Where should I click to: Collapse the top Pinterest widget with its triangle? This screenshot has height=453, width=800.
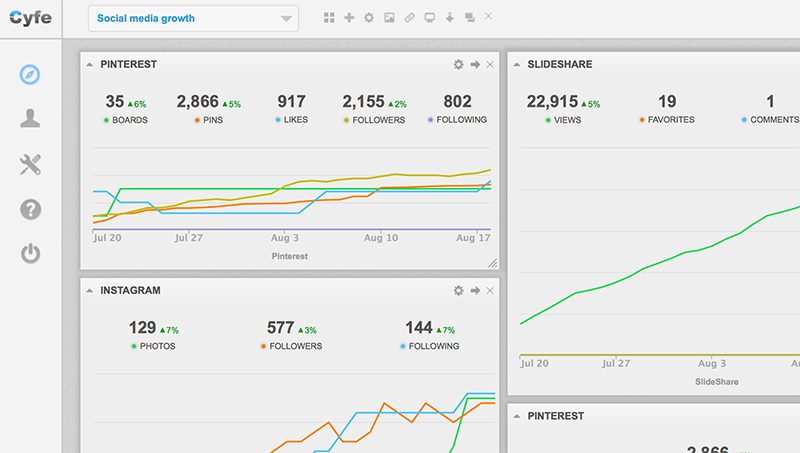(x=90, y=65)
